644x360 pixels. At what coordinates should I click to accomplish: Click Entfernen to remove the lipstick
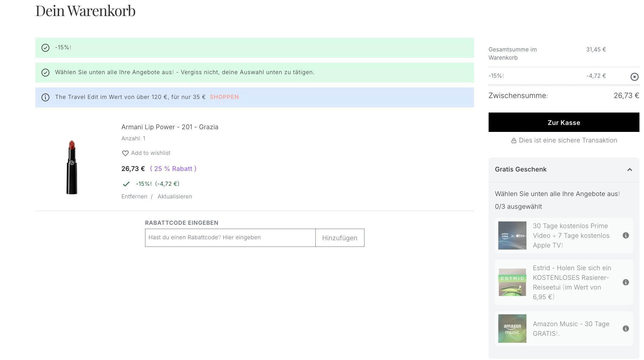[134, 197]
